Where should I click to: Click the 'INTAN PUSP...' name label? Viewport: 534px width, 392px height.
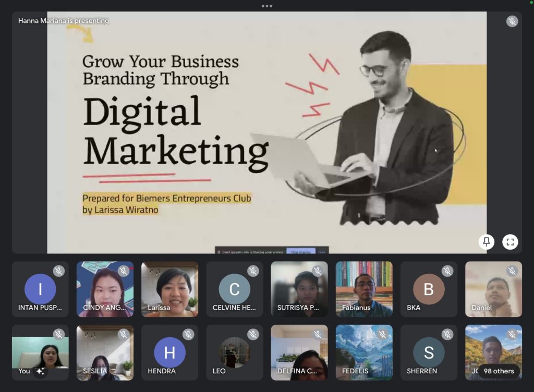point(40,308)
